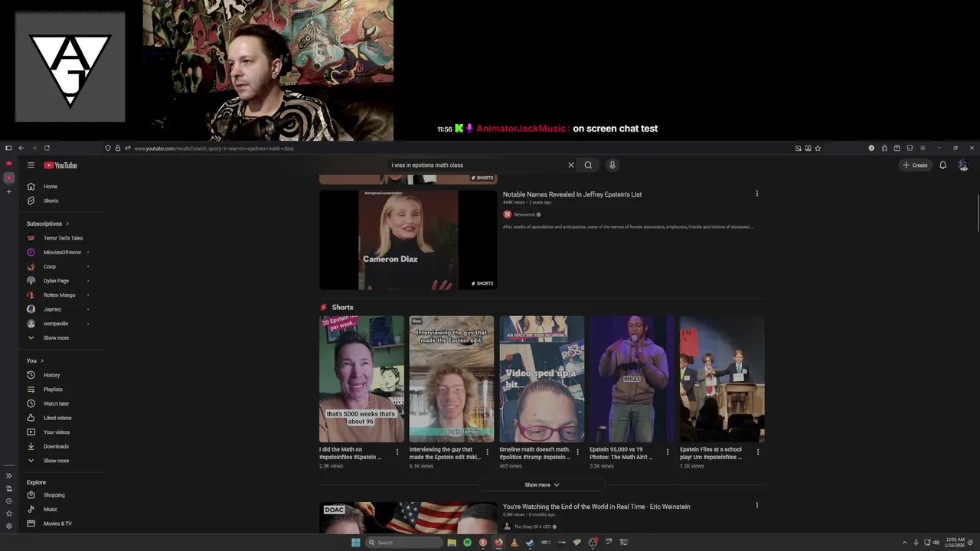This screenshot has width=980, height=551.
Task: Clear the YouTube search box text
Action: tap(570, 165)
